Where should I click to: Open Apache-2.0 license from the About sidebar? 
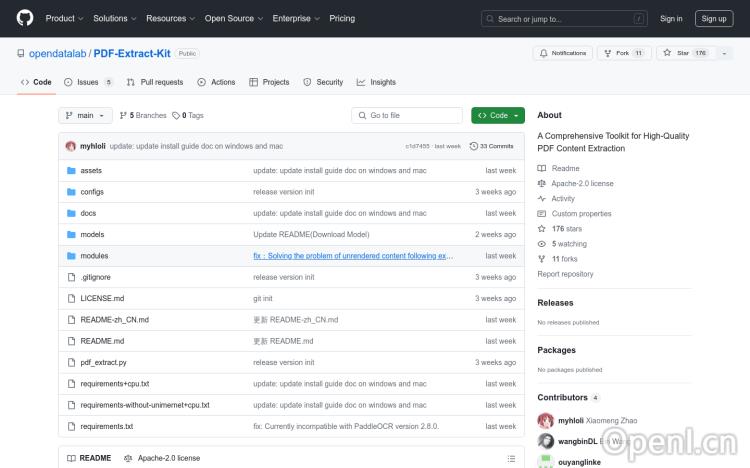(x=582, y=184)
